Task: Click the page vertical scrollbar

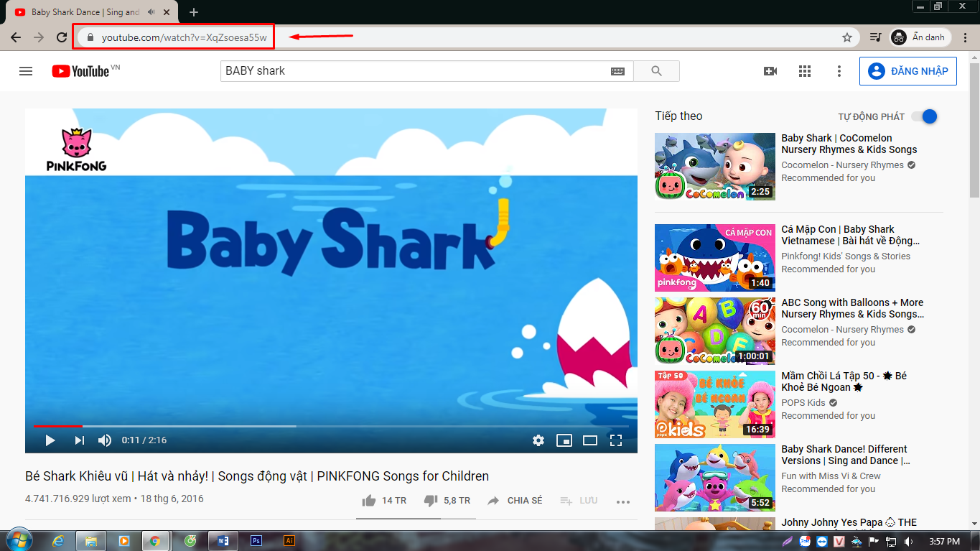Action: pos(974,129)
